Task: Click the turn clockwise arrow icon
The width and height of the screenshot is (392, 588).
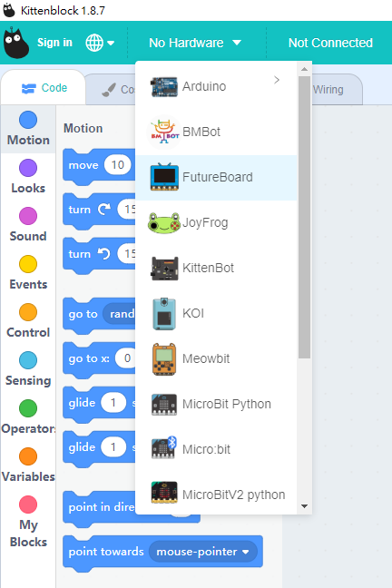Action: click(x=104, y=210)
